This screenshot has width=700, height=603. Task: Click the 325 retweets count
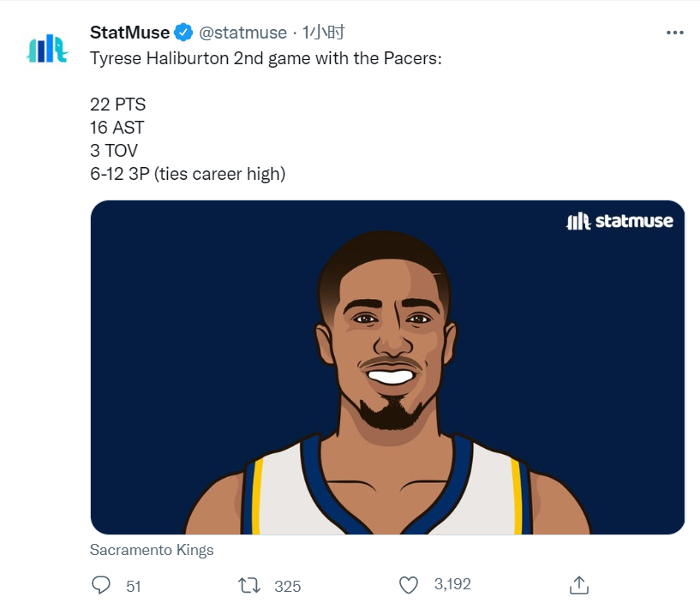pyautogui.click(x=288, y=586)
